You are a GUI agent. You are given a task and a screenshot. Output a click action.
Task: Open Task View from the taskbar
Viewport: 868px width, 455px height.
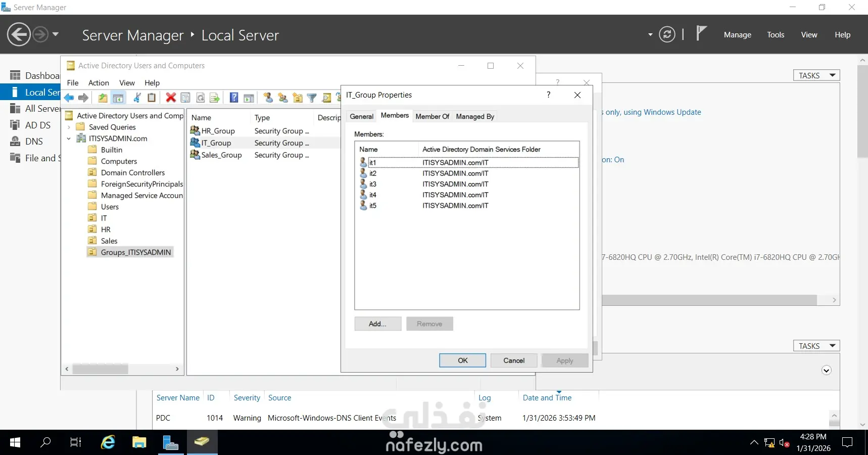tap(76, 443)
